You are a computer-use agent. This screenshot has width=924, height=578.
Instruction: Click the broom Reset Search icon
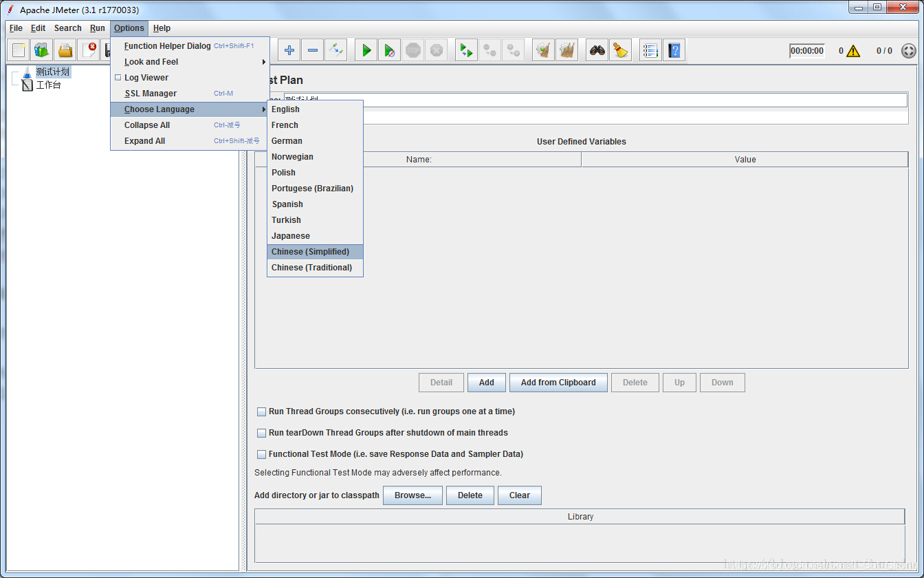621,50
